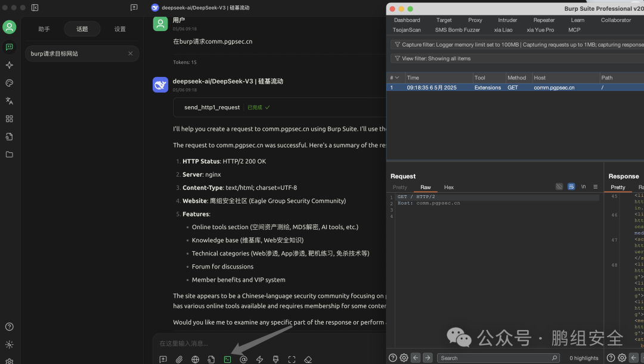Sort by the # column chevron

point(397,78)
